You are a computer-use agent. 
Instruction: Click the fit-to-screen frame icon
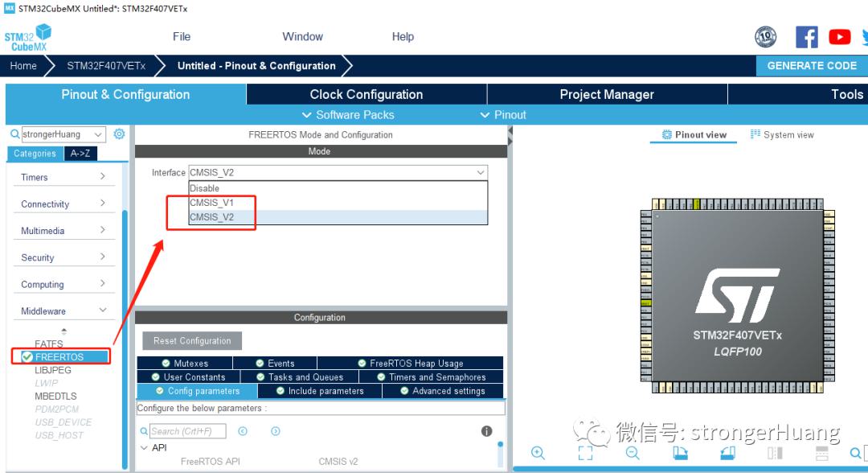(585, 453)
